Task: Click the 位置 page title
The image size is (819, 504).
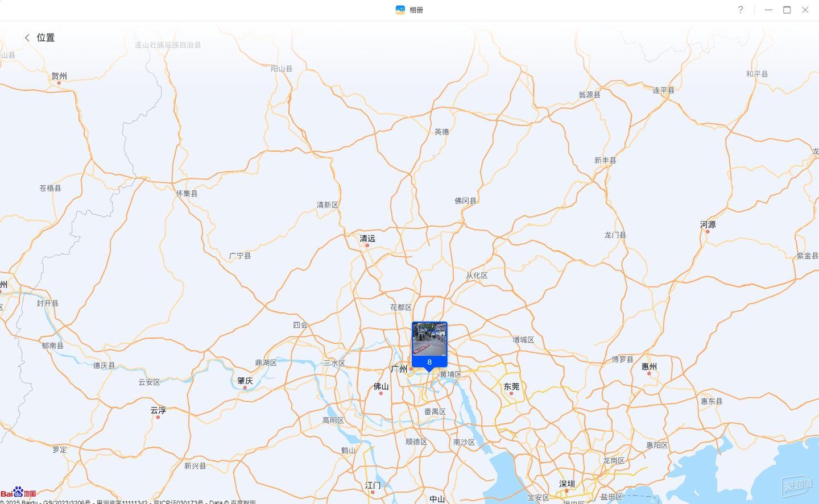Action: pos(45,38)
